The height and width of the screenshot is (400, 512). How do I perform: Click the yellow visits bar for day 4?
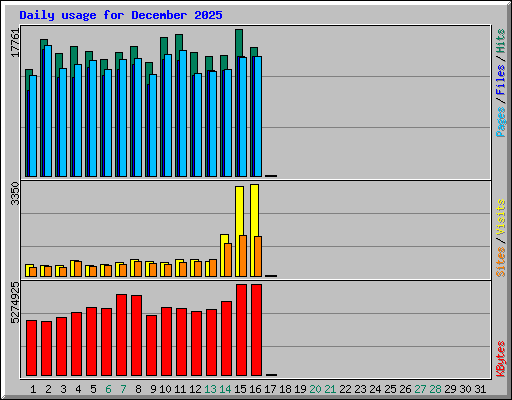pyautogui.click(x=73, y=268)
